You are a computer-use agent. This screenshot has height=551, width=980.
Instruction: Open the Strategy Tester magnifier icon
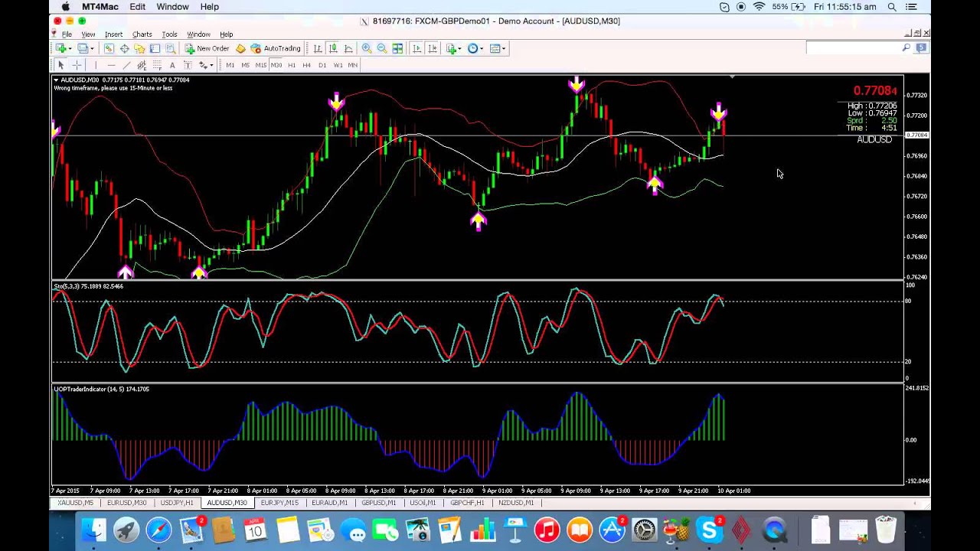pos(170,48)
